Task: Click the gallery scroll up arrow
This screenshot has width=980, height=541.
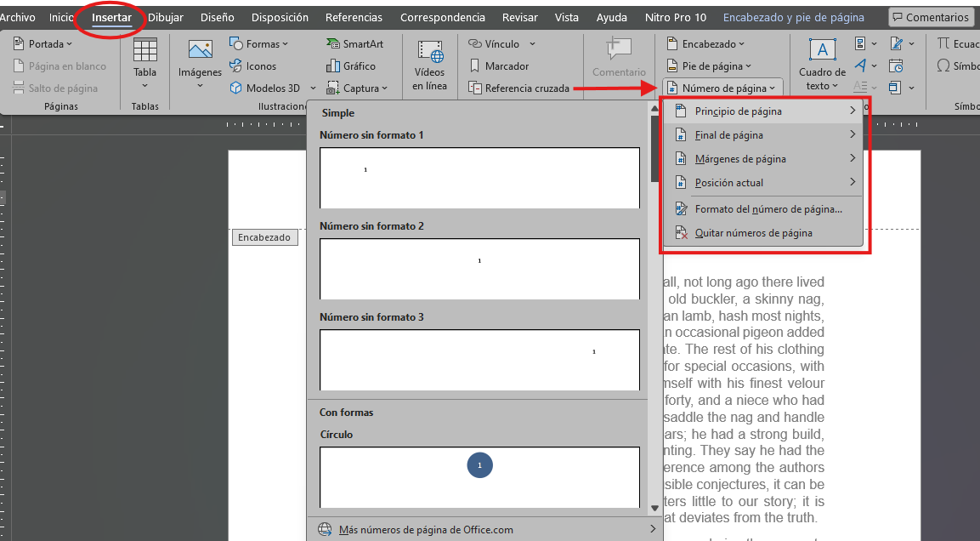Action: 654,108
